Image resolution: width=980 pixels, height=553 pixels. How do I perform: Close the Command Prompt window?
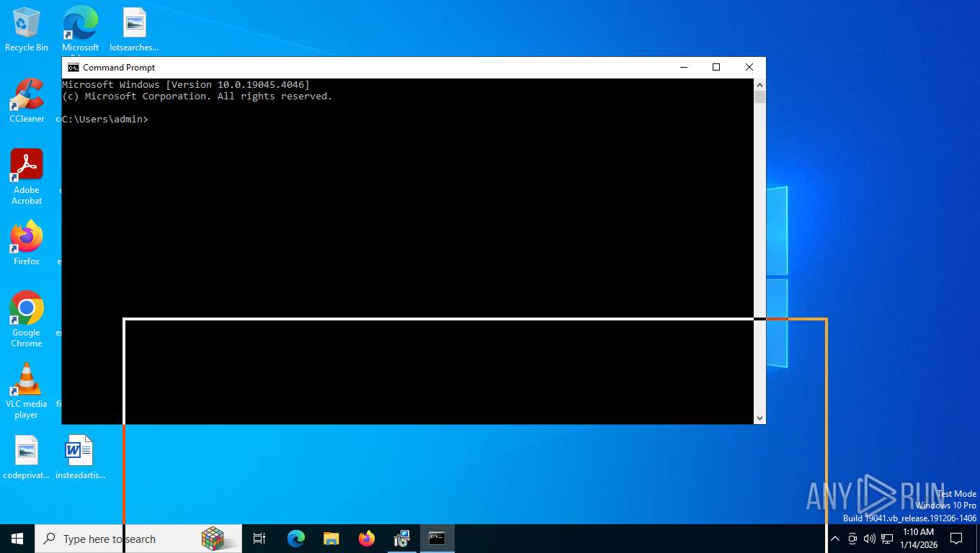click(749, 67)
